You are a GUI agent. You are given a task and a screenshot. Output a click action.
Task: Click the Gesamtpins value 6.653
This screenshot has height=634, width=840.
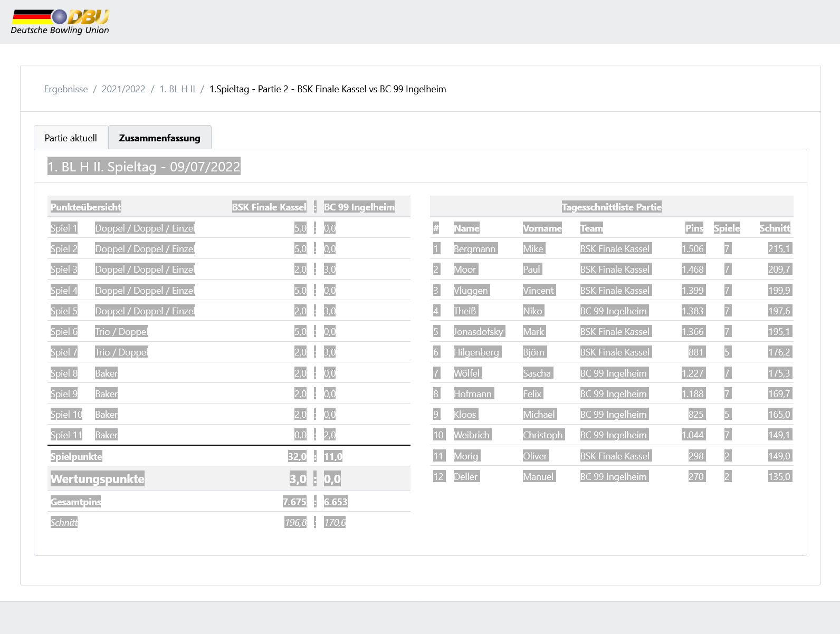pos(336,502)
